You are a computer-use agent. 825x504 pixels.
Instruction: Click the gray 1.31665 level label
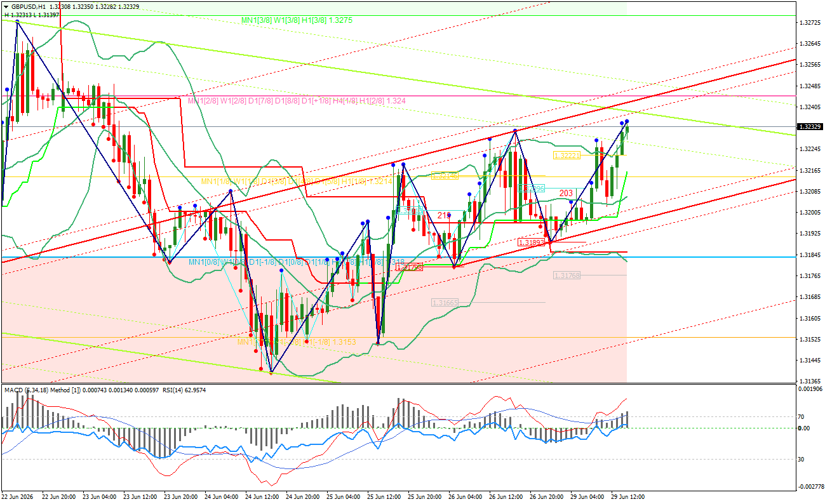coord(445,303)
